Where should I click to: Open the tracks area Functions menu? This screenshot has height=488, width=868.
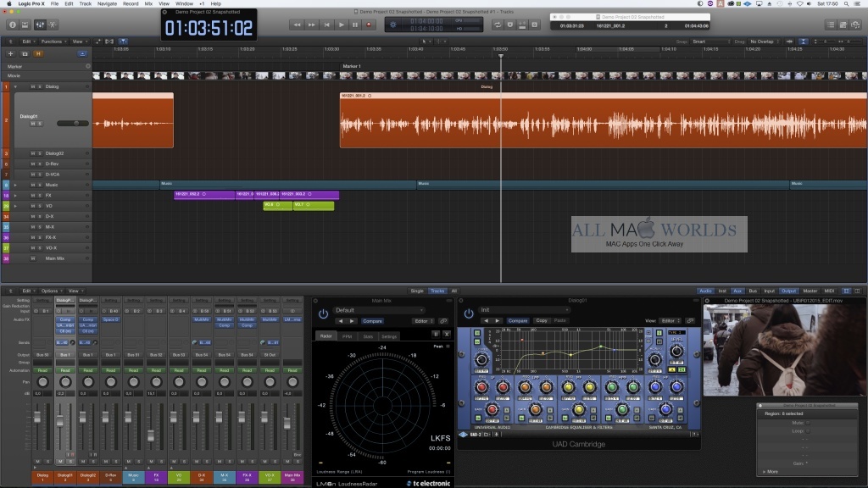[53, 42]
